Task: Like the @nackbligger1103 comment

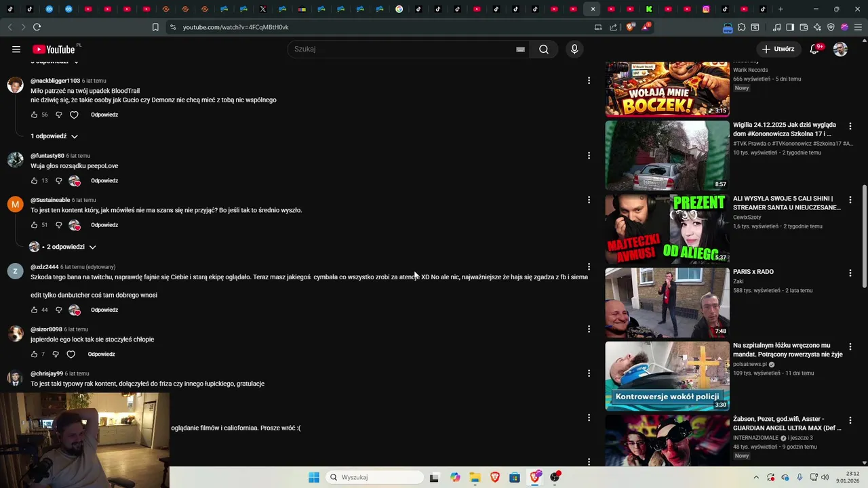Action: pos(35,115)
